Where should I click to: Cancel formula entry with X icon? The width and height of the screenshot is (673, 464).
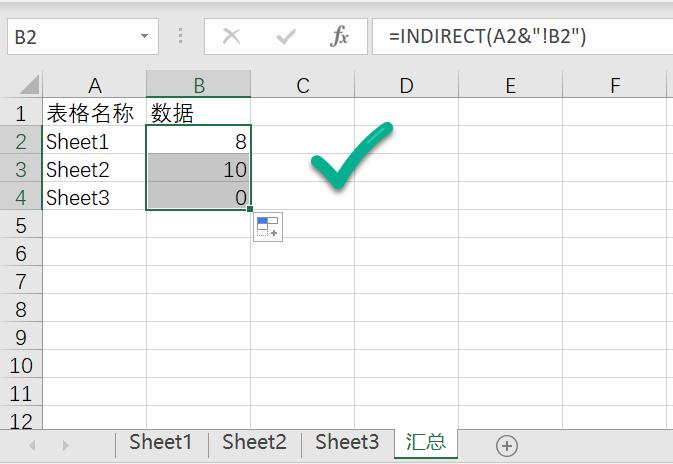click(x=232, y=36)
